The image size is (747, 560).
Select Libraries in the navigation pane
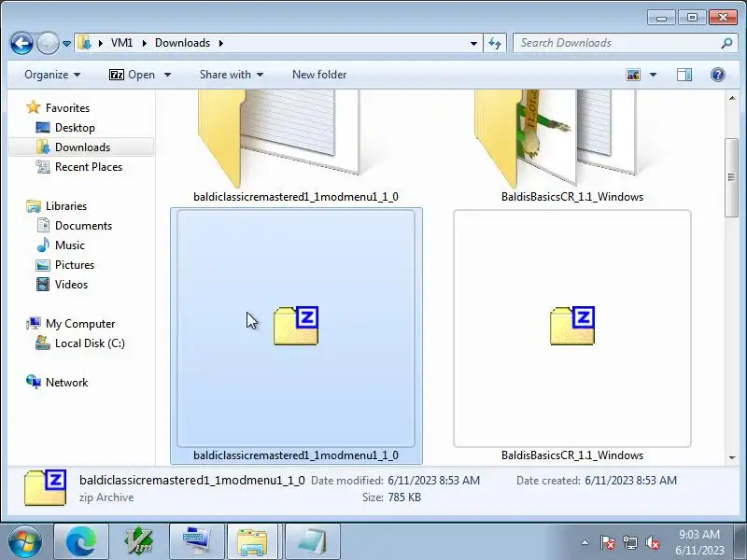tap(66, 205)
